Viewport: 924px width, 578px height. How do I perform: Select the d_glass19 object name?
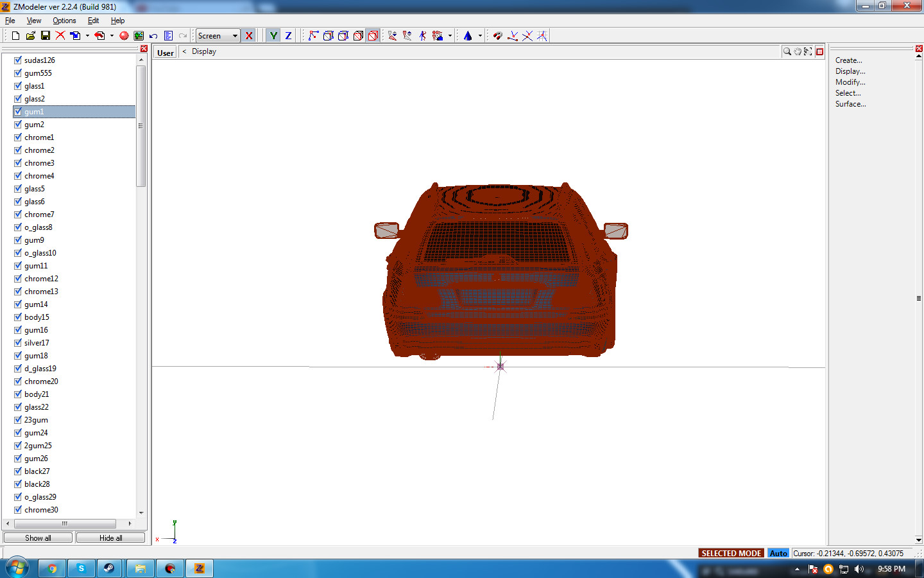(40, 369)
